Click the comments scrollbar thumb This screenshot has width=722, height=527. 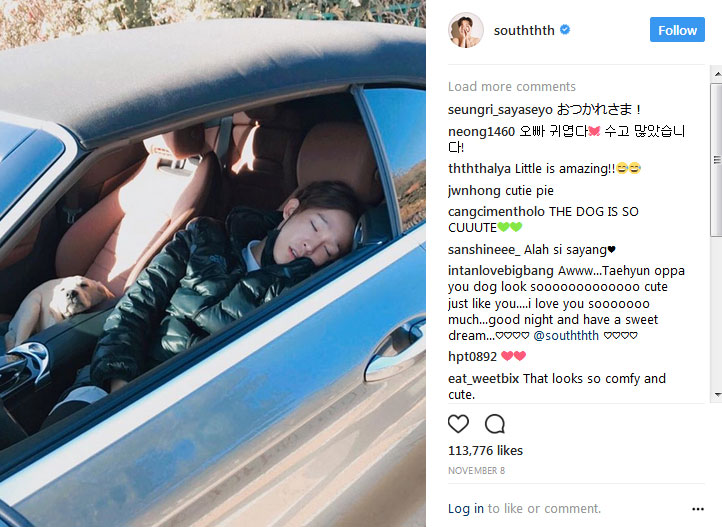[716, 160]
